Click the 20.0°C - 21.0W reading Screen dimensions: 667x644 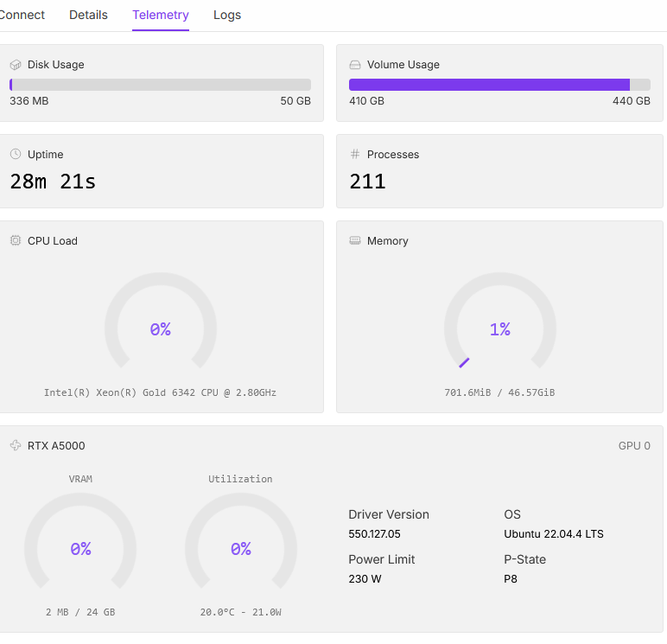[241, 612]
